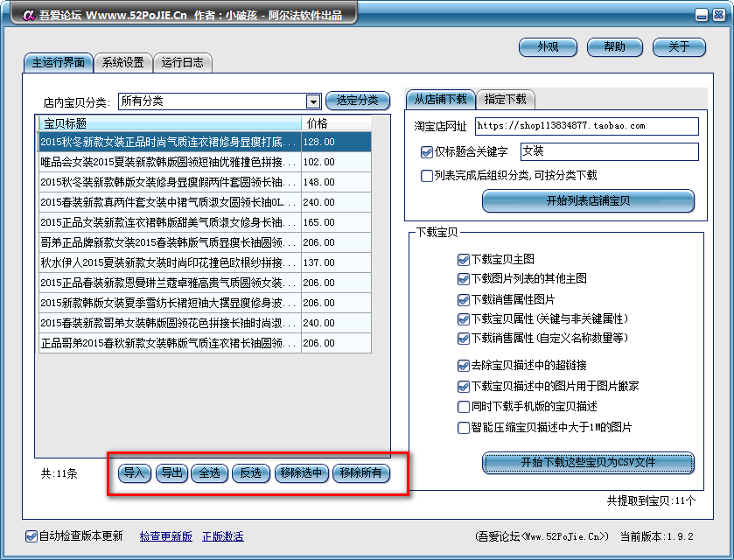Click the 当前版本:1.9.2 version text
734x560 pixels.
pyautogui.click(x=657, y=536)
